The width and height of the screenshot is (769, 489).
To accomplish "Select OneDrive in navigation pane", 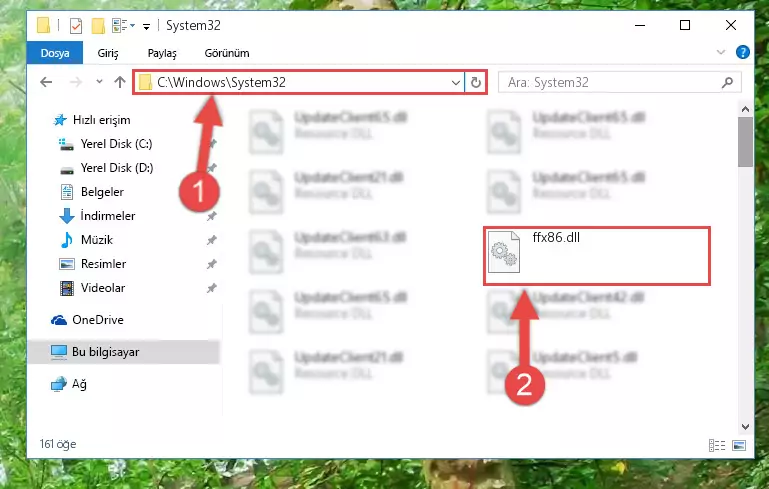I will click(x=98, y=320).
